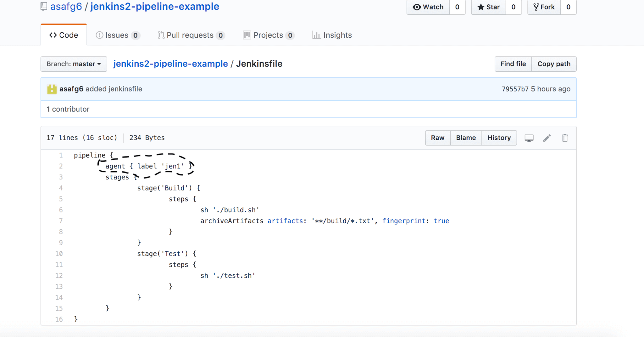Image resolution: width=644 pixels, height=337 pixels.
Task: Select line number 1
Action: pyautogui.click(x=61, y=155)
